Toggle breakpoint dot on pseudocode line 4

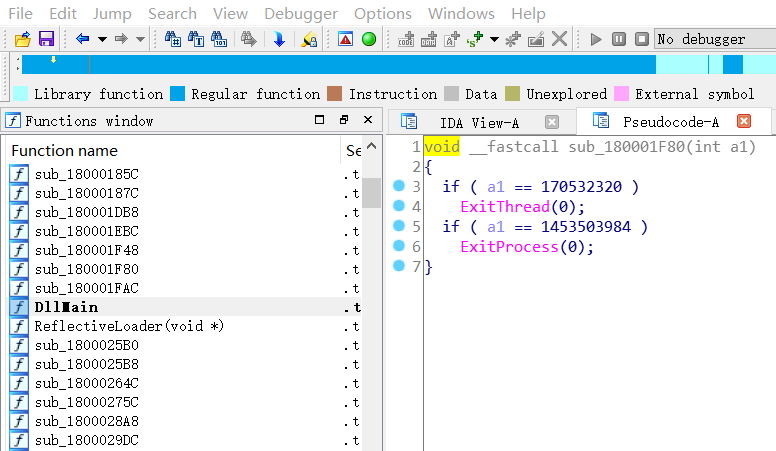pos(399,205)
